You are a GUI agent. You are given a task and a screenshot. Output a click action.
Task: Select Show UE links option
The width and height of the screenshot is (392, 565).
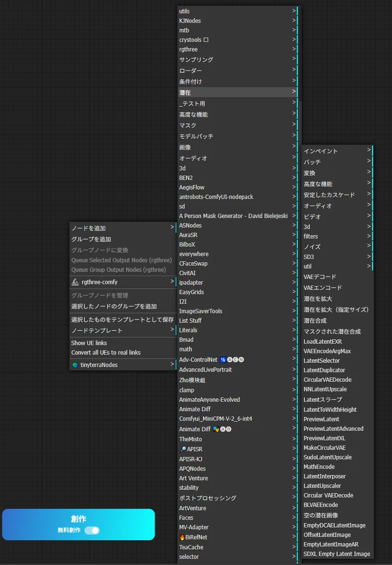[x=89, y=343]
